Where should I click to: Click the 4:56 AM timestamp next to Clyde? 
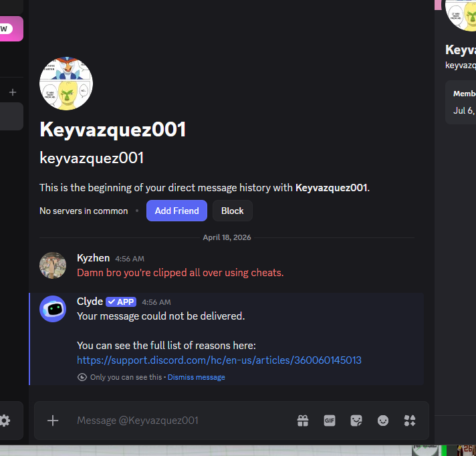156,302
